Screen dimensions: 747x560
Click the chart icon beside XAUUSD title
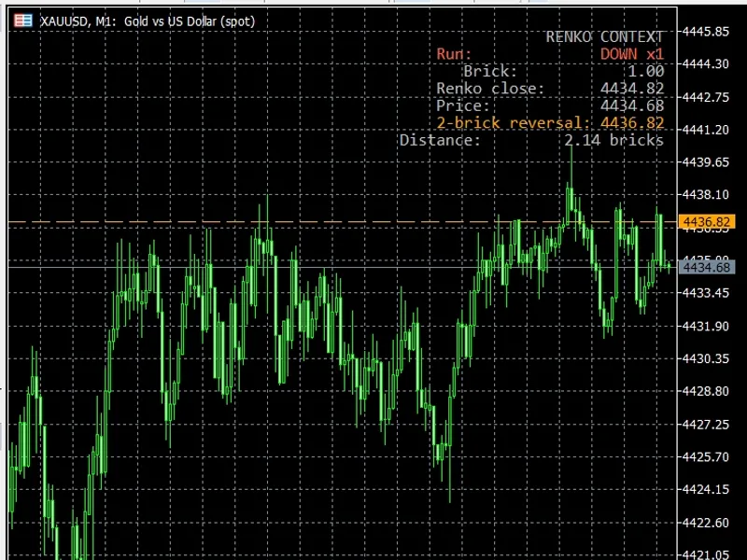pyautogui.click(x=22, y=21)
